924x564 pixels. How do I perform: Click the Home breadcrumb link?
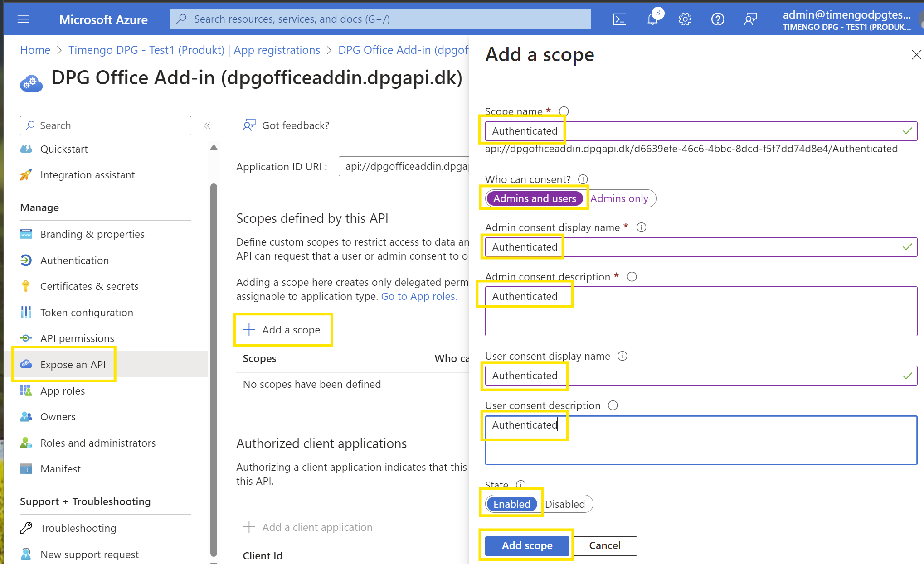coord(35,50)
